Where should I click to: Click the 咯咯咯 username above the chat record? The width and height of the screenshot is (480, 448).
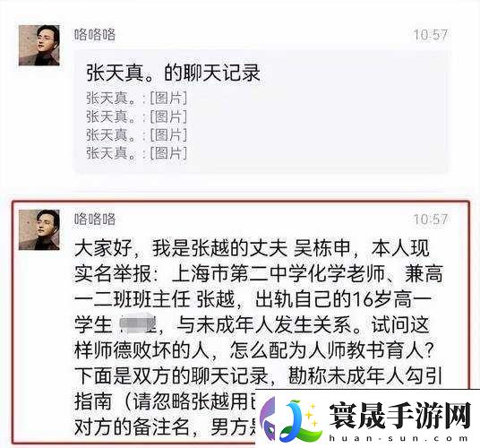(95, 35)
